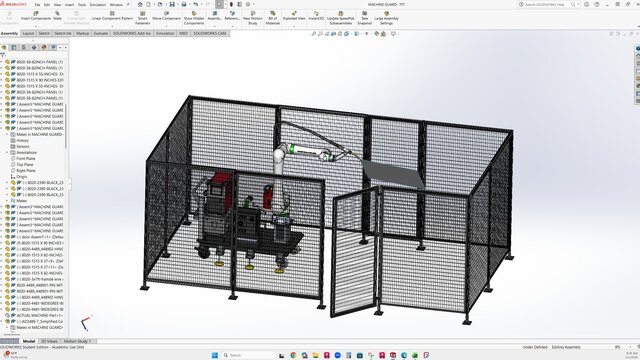
Task: Open the DimXpertManager tab icon
Action: click(34, 47)
